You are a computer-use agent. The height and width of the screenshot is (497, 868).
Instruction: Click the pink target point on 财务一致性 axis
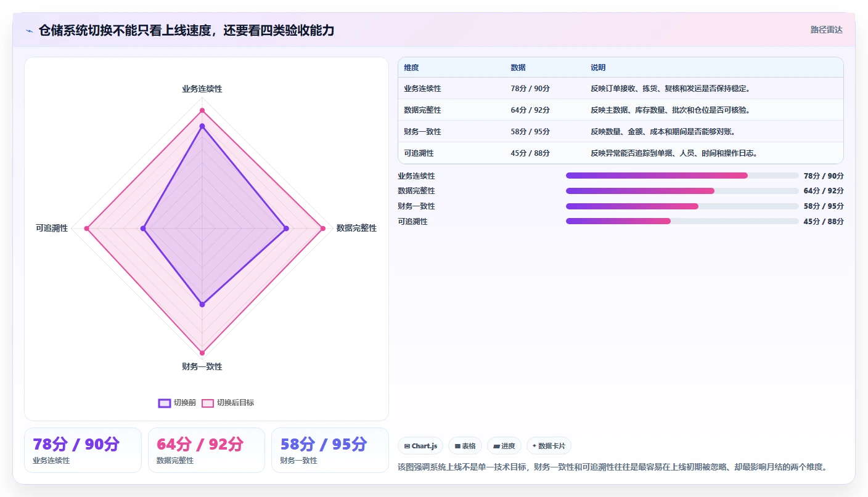click(x=202, y=353)
